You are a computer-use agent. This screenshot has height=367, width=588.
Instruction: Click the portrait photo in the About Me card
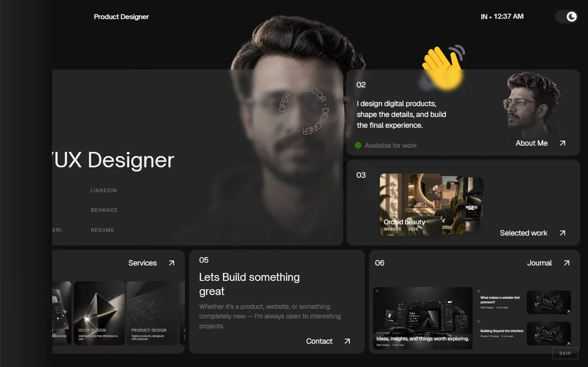point(533,106)
